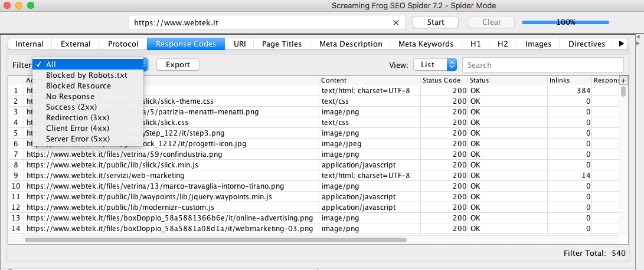Screen dimensions: 644x270
Task: Open the View List dropdown
Action: (x=435, y=65)
